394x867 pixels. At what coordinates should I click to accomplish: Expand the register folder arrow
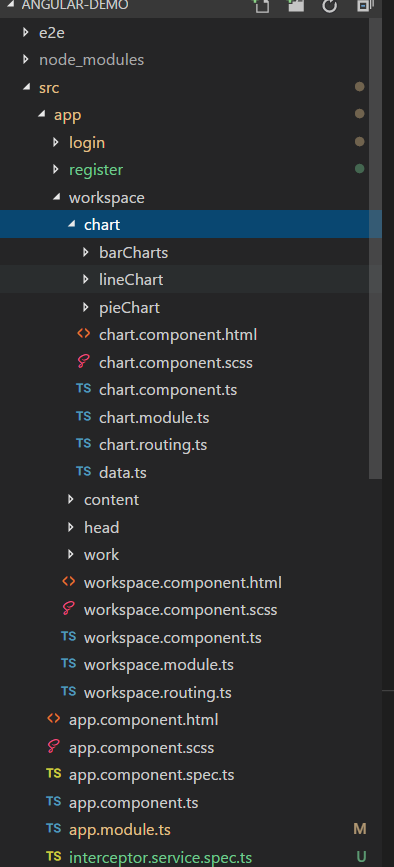tap(55, 169)
